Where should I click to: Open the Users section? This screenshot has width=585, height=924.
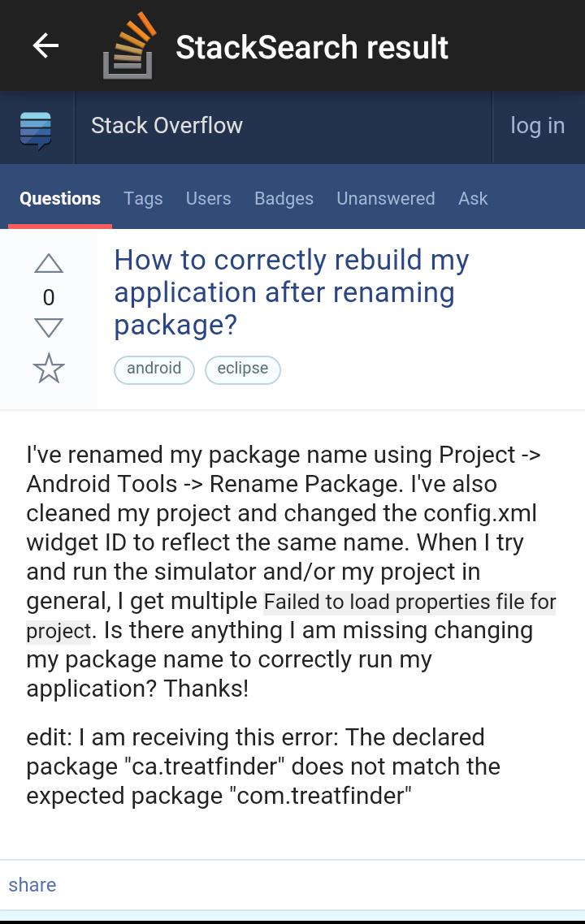point(208,198)
